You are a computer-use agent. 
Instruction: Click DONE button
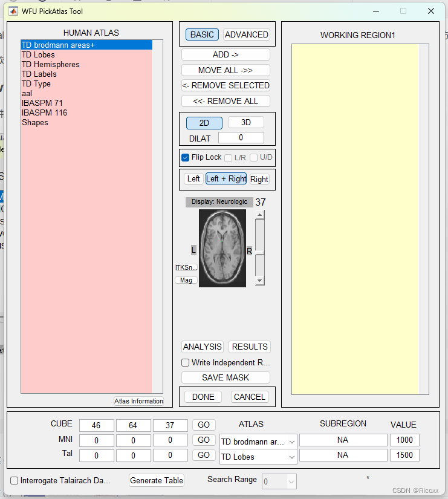click(x=203, y=397)
